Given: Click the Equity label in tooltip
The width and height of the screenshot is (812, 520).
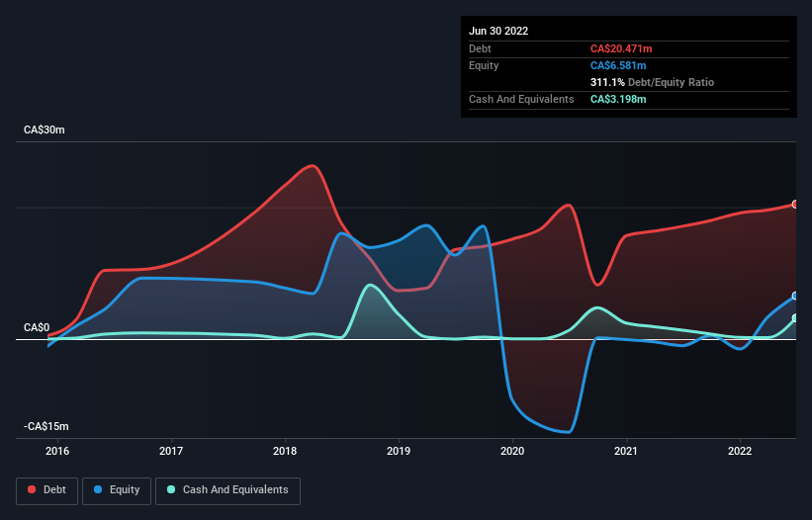Looking at the screenshot, I should (484, 65).
